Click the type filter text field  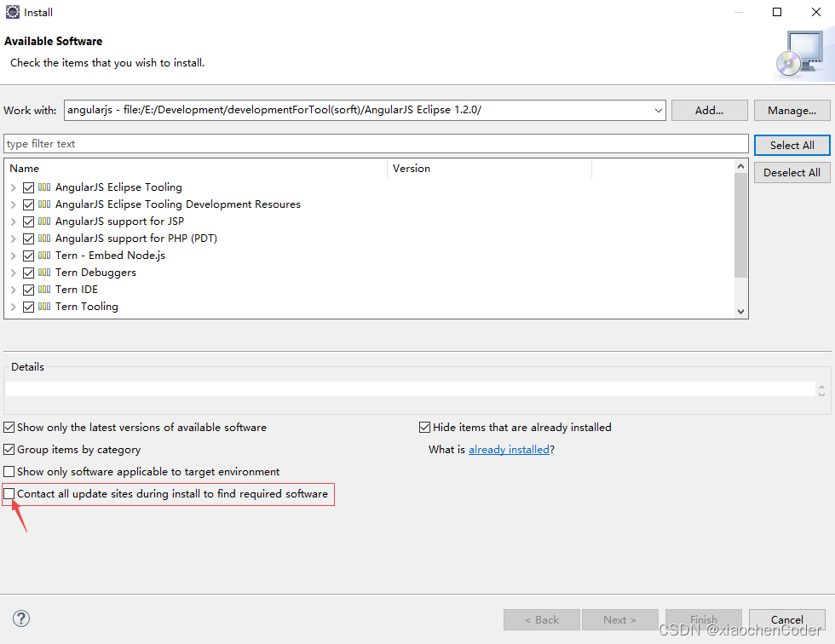[376, 144]
